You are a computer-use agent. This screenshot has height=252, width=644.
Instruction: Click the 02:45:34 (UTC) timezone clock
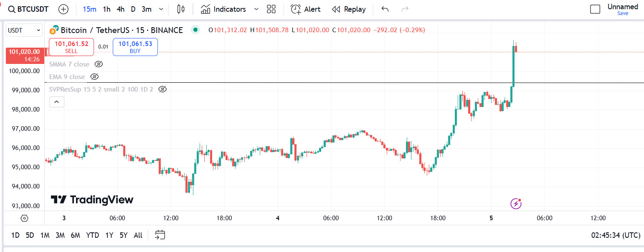tap(616, 235)
